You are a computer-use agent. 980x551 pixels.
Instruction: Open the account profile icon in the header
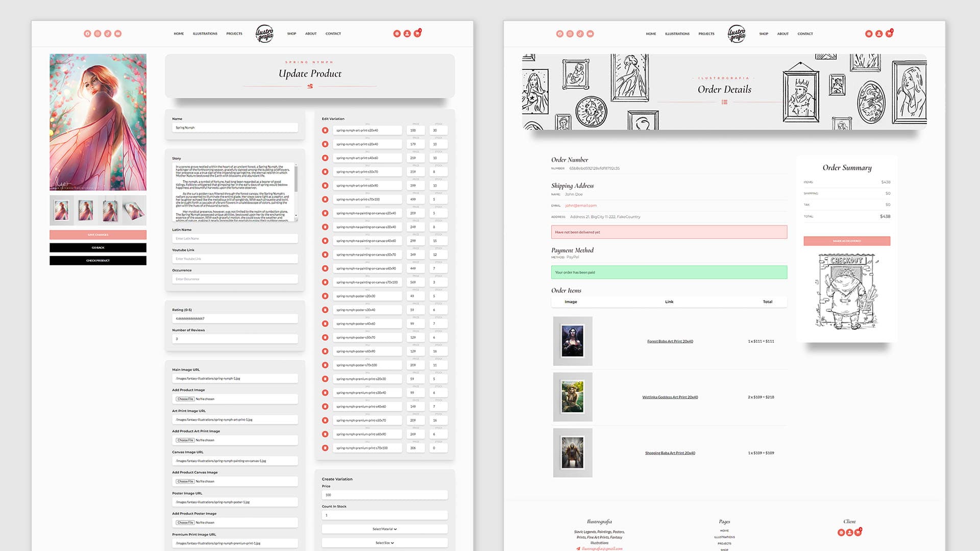pos(407,33)
